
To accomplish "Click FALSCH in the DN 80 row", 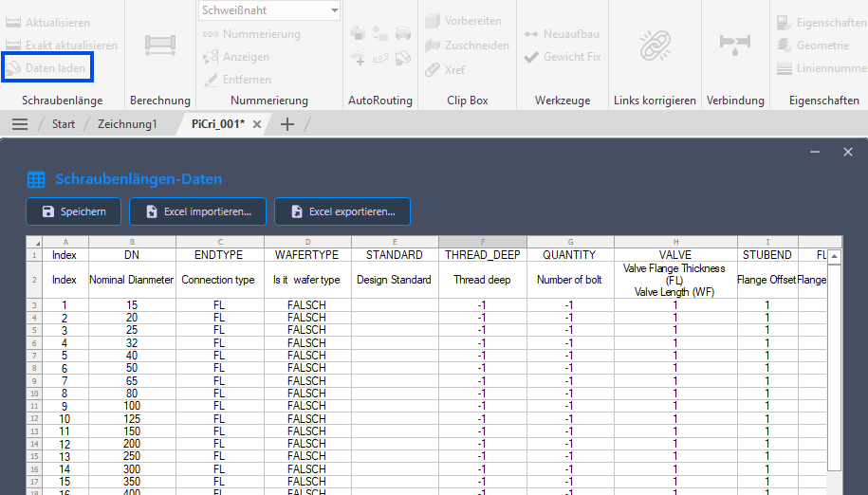I will 307,394.
